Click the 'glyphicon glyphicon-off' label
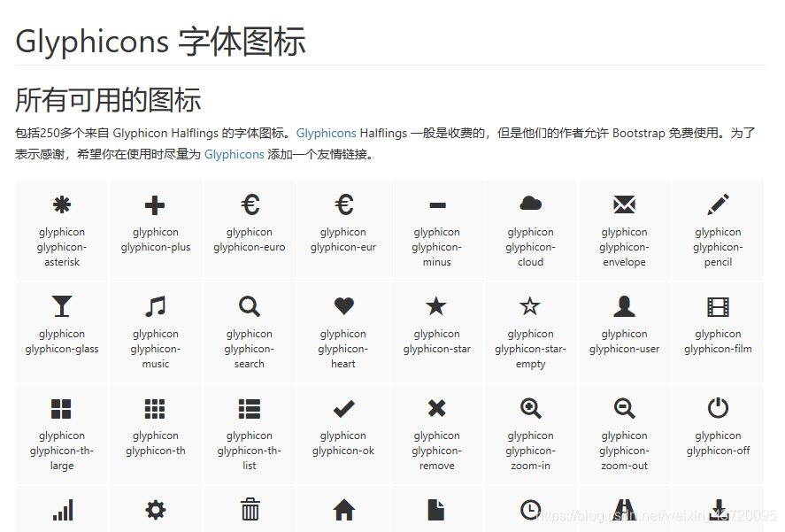 coord(718,443)
